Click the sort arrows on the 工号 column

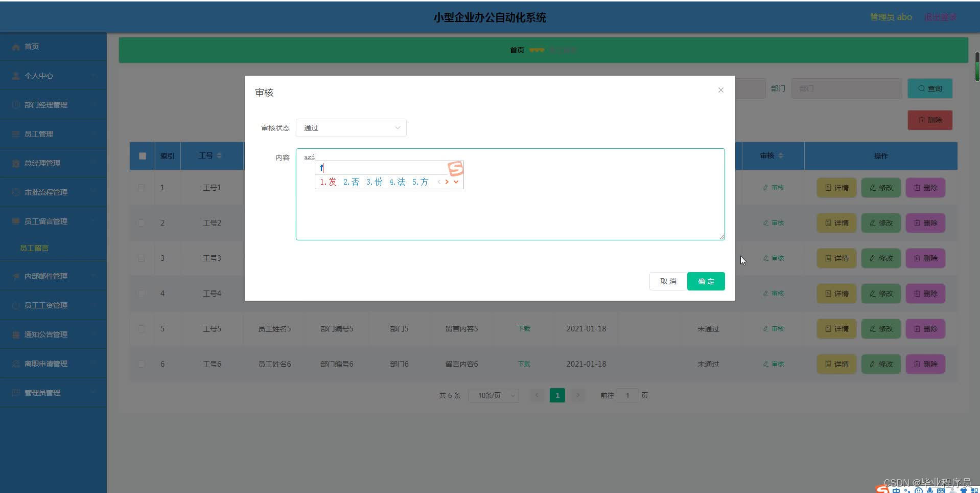[219, 155]
